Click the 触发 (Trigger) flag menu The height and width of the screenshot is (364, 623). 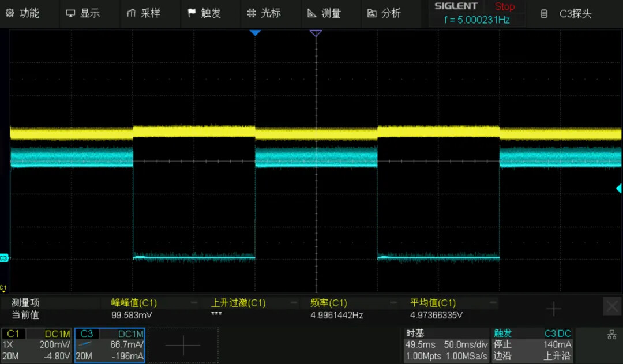coord(204,13)
